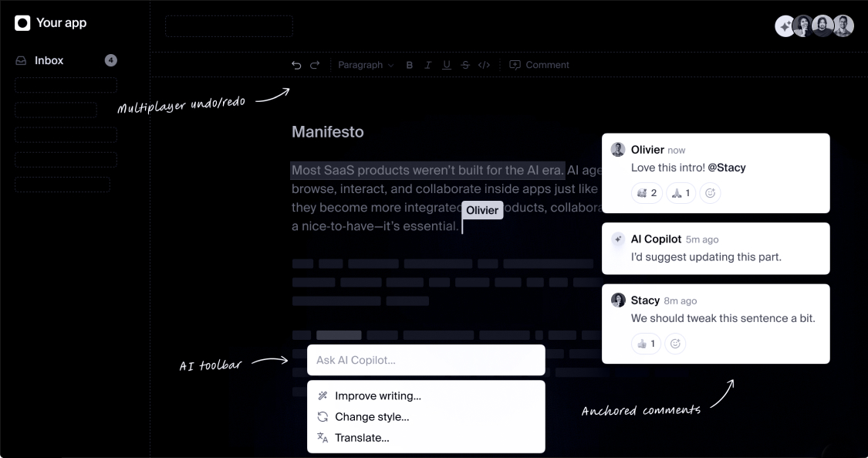This screenshot has width=868, height=458.
Task: Click the undo arrow icon
Action: (x=296, y=66)
